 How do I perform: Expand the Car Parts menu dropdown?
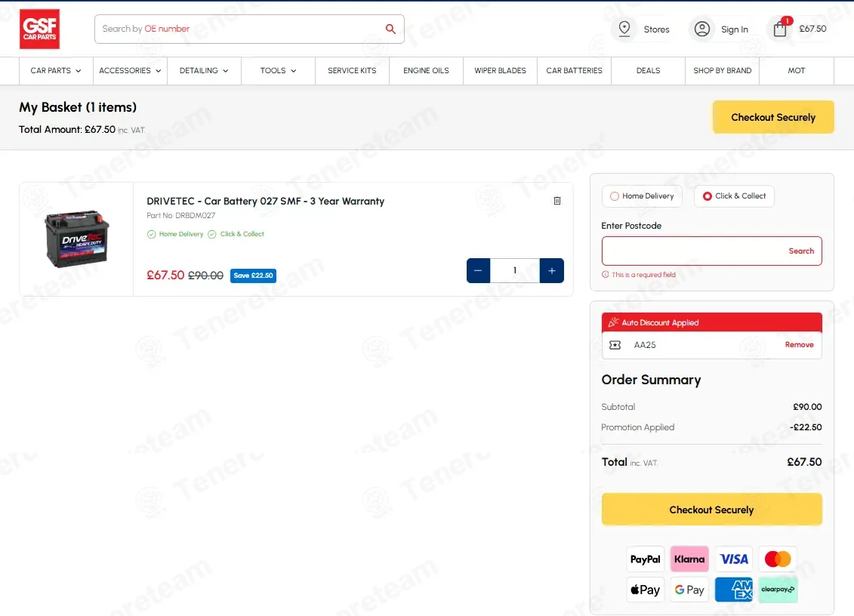pos(56,71)
